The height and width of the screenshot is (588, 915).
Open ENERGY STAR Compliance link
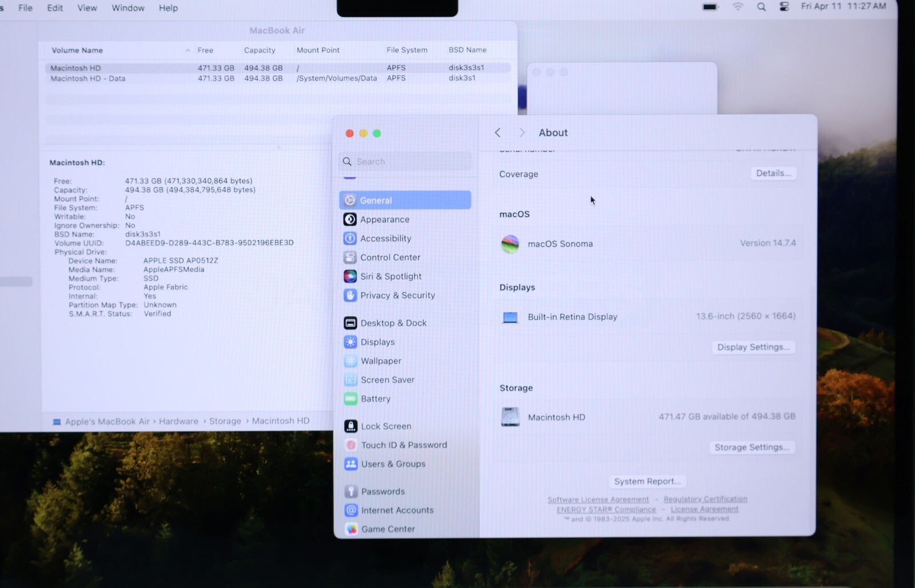(606, 510)
